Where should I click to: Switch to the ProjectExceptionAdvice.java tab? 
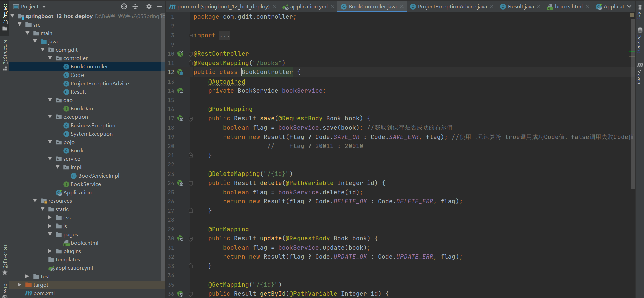[x=452, y=6]
